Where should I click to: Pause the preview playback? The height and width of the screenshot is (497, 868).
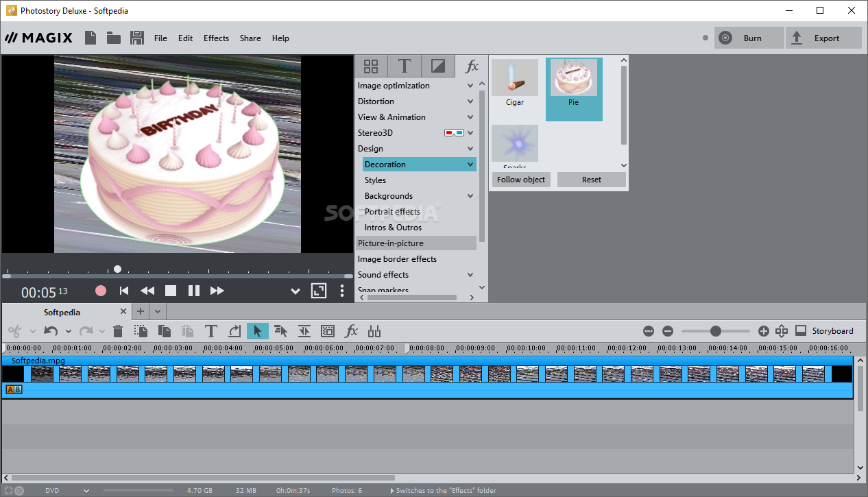click(x=194, y=291)
